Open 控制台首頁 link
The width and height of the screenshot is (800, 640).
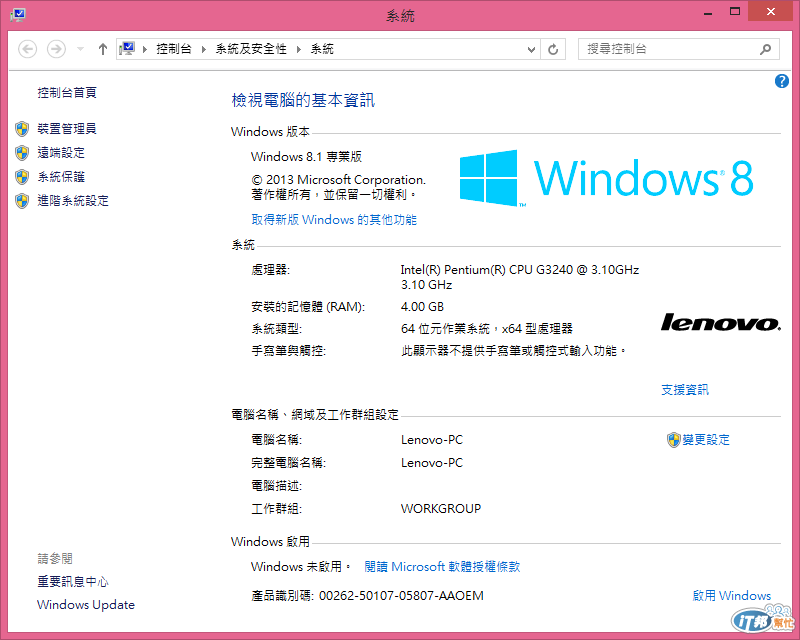67,92
